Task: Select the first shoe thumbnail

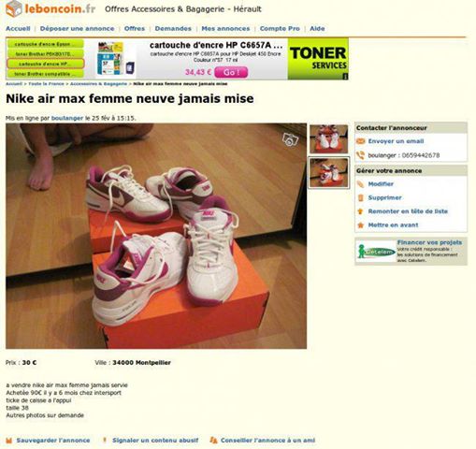Action: tap(329, 138)
